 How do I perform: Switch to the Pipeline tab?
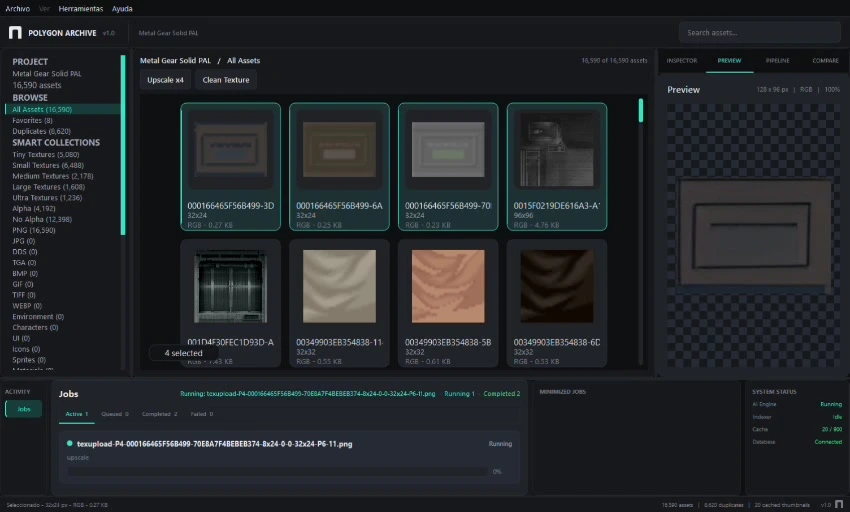click(x=777, y=61)
